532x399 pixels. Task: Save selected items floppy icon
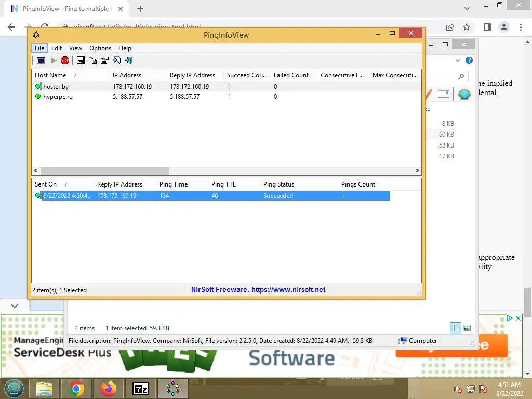(x=81, y=60)
